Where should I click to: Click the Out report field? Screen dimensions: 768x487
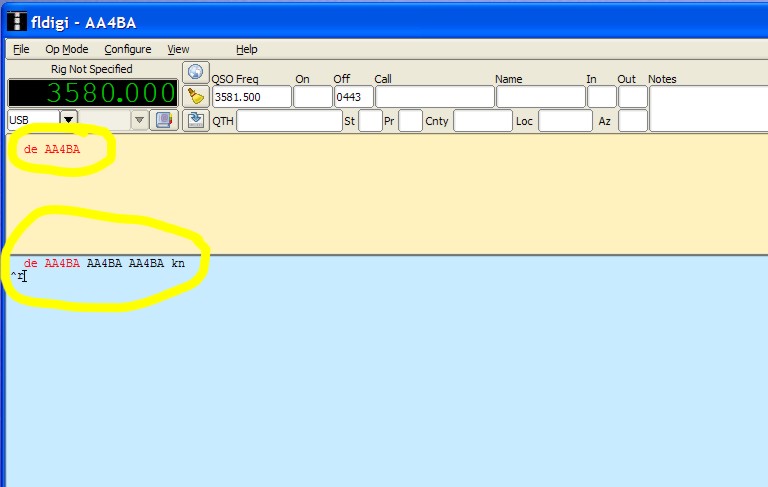[x=633, y=97]
